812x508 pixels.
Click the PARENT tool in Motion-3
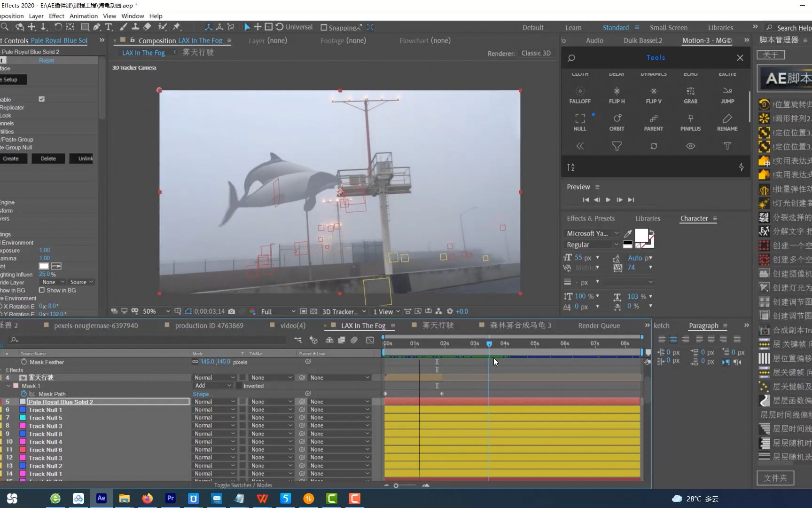[x=653, y=122]
